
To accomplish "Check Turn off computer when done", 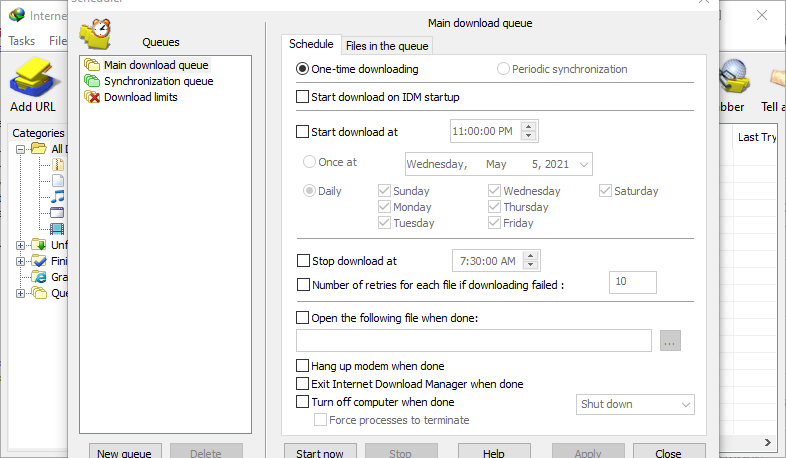I will (302, 402).
